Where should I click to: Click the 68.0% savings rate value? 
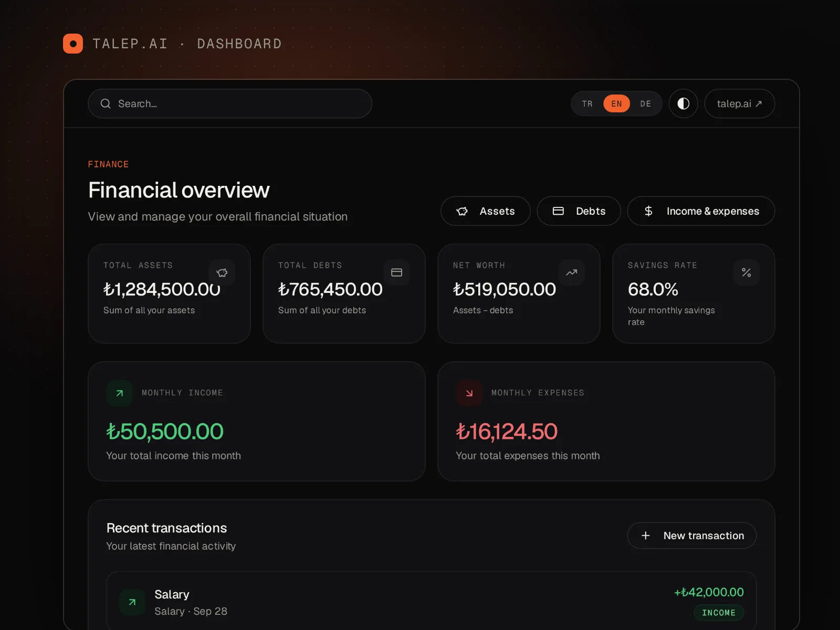pyautogui.click(x=653, y=289)
